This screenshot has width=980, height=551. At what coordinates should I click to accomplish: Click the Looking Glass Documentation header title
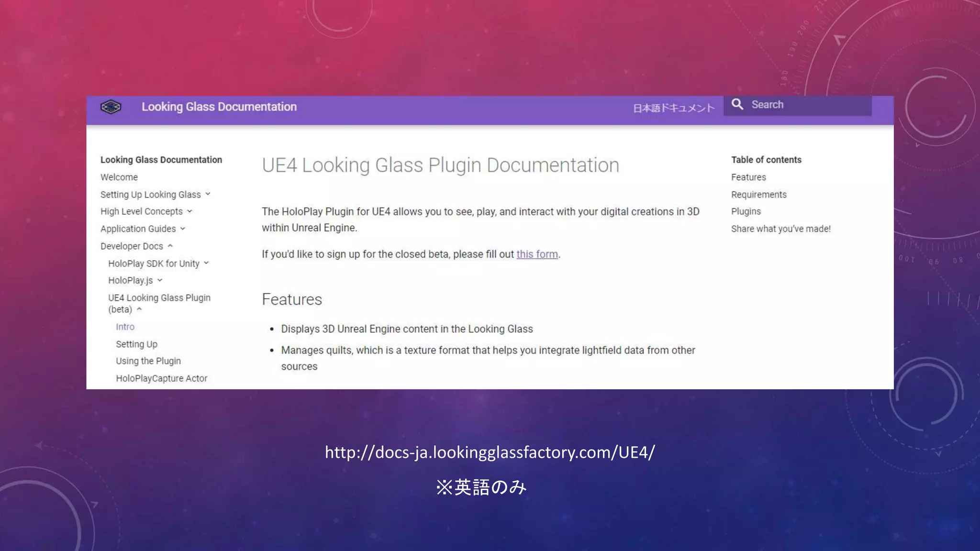219,107
